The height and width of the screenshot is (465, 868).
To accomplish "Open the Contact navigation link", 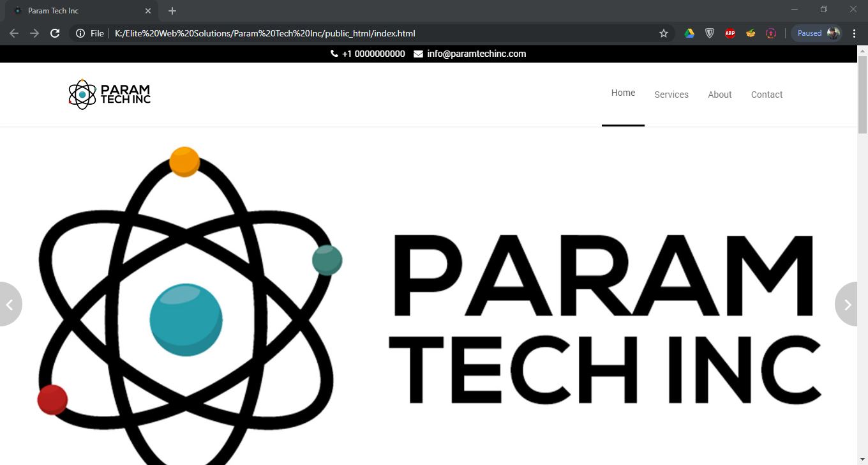I will 767,95.
